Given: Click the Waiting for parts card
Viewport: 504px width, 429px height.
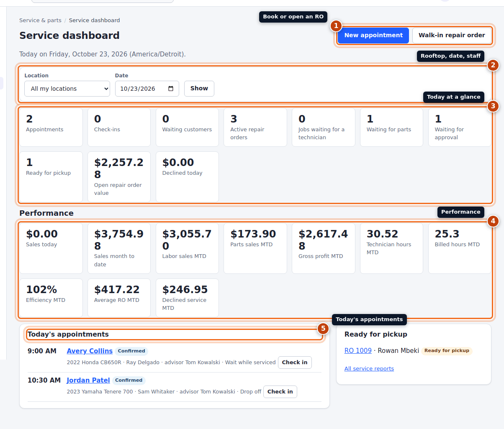Looking at the screenshot, I should (x=391, y=128).
